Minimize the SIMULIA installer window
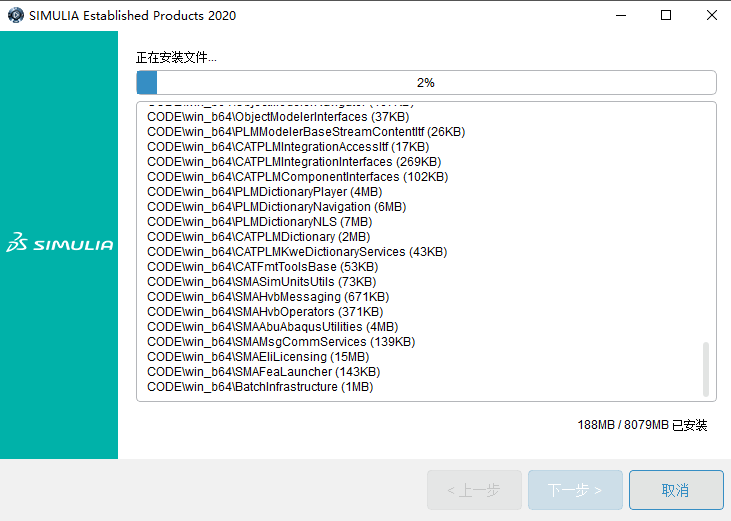The height and width of the screenshot is (521, 731). 621,15
